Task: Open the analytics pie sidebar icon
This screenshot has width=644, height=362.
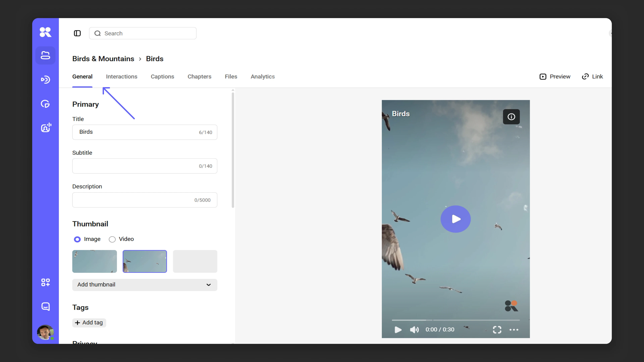Action: (45, 104)
